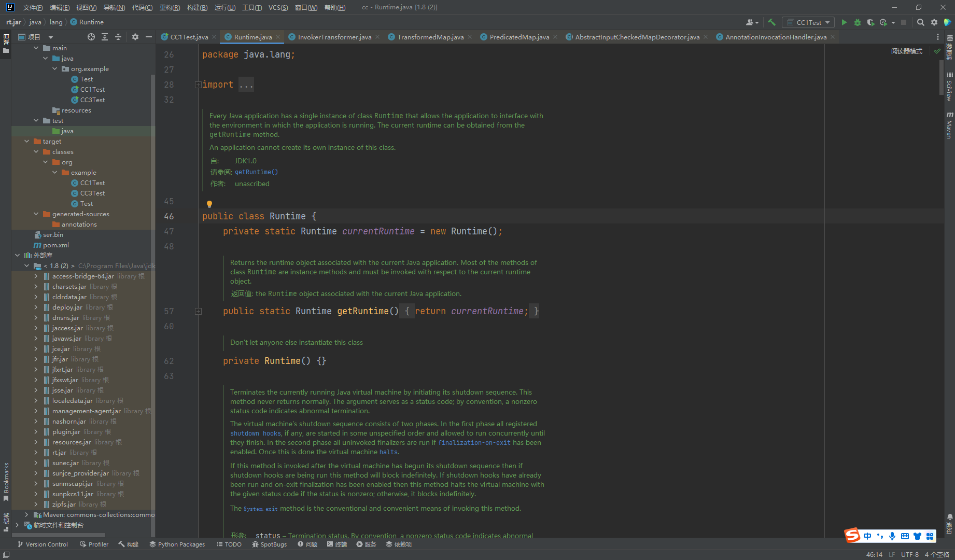Expand Maven commons-collections node

(x=27, y=514)
